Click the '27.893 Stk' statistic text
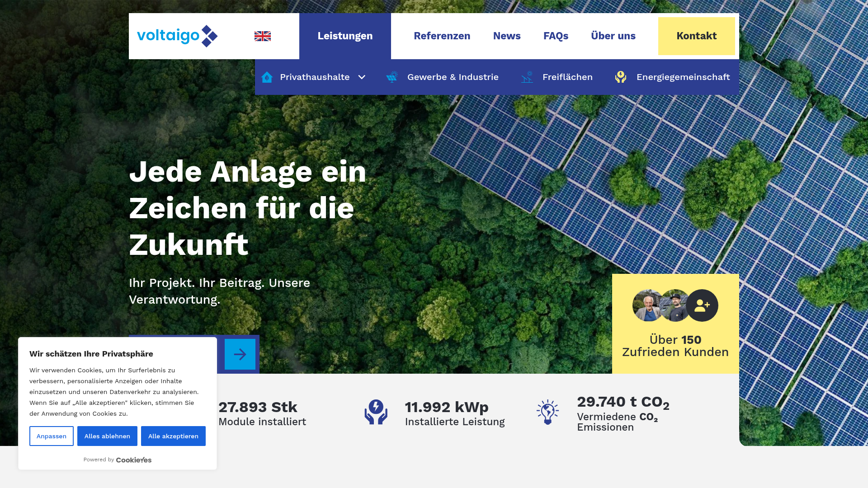This screenshot has height=488, width=868. [x=258, y=407]
